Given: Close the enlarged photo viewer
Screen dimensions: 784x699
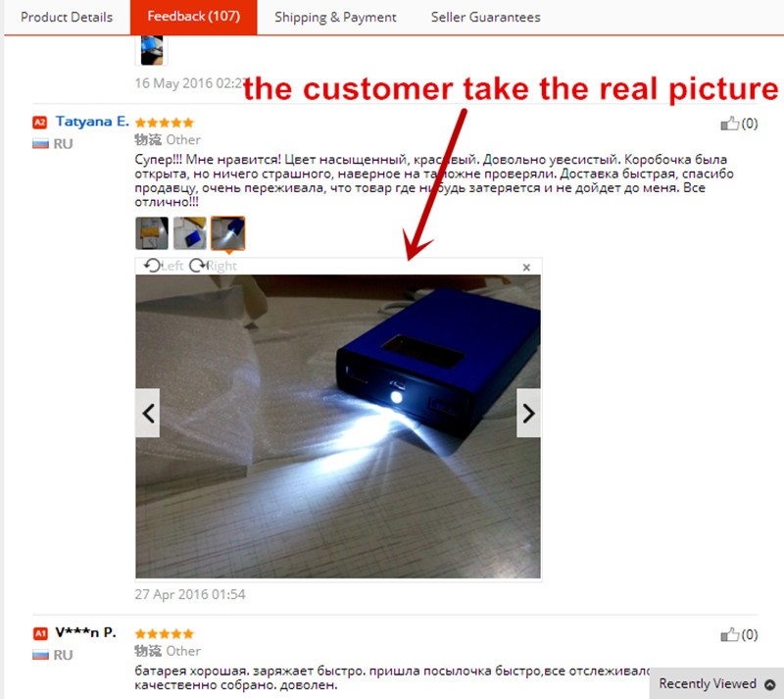Looking at the screenshot, I should click(x=526, y=268).
